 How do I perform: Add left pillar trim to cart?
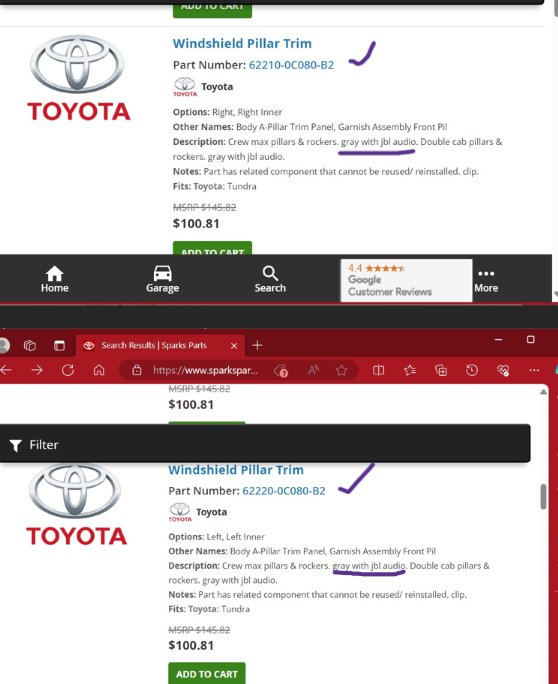pos(207,674)
